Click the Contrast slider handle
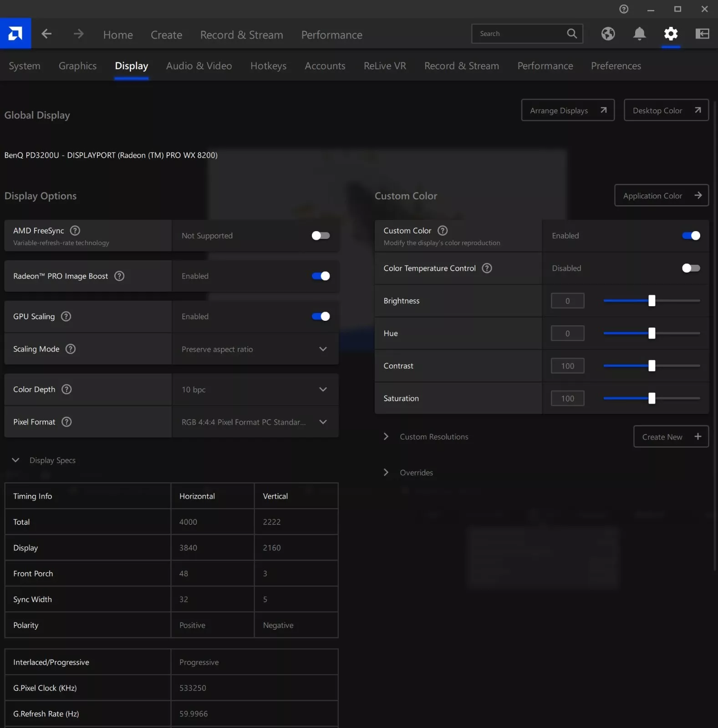This screenshot has width=718, height=728. (652, 366)
